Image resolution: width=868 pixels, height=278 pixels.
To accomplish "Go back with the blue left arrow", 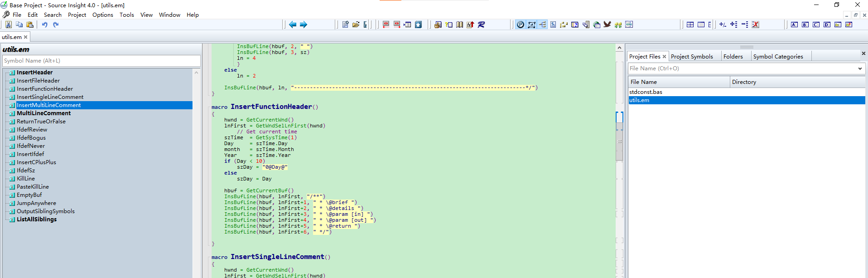I will click(293, 24).
